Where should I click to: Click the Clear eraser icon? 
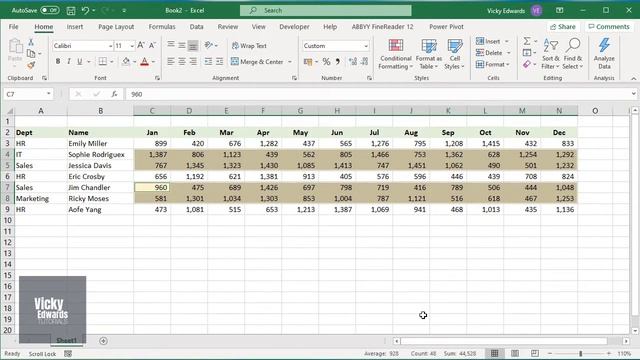click(x=527, y=64)
